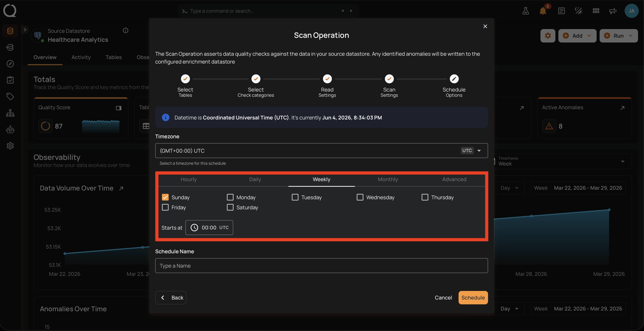Open the checks clipboard sidebar icon
The width and height of the screenshot is (644, 331).
point(10,80)
